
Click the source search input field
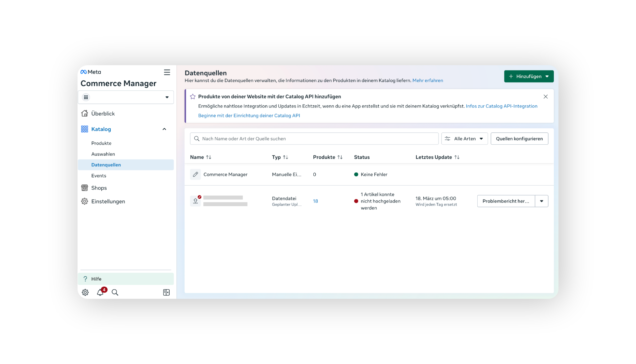click(315, 139)
